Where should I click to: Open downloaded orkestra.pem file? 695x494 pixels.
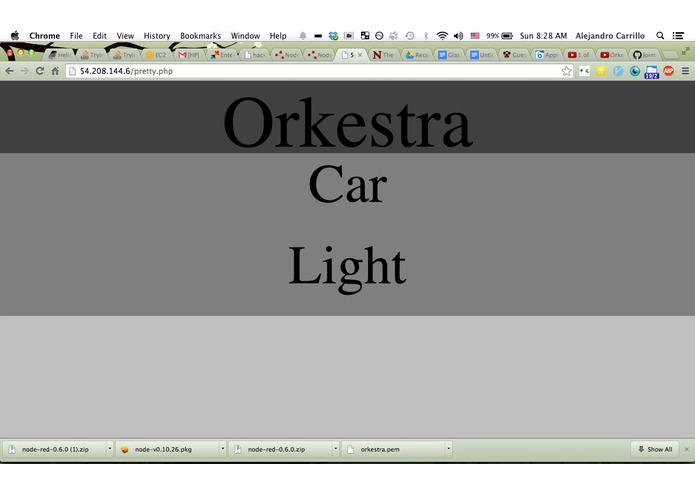(x=394, y=449)
